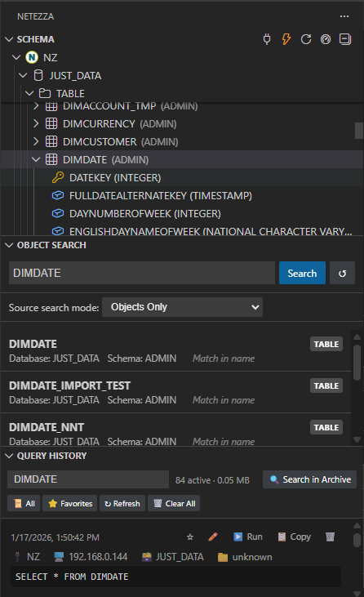
Task: Click the database icon beside JUST_DATA in history
Action: (147, 557)
